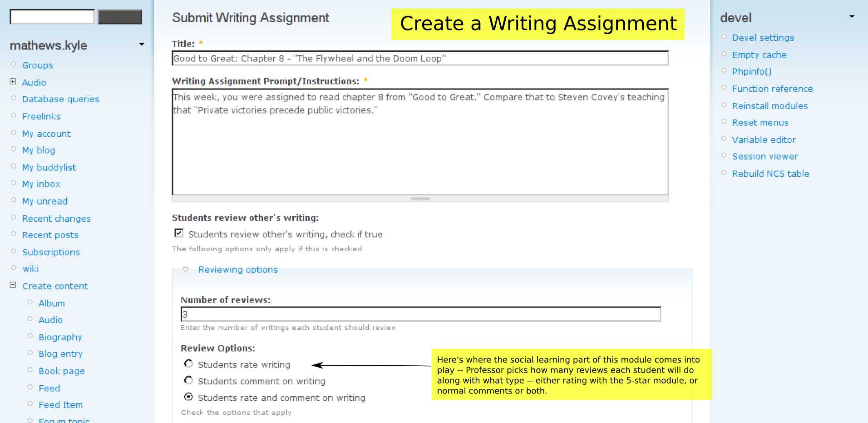The image size is (868, 423).
Task: Open the 'Groups' page
Action: click(x=37, y=65)
